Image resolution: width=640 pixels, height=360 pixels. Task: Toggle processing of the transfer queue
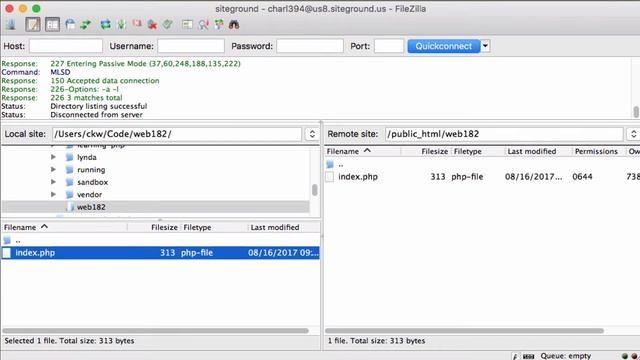121,24
